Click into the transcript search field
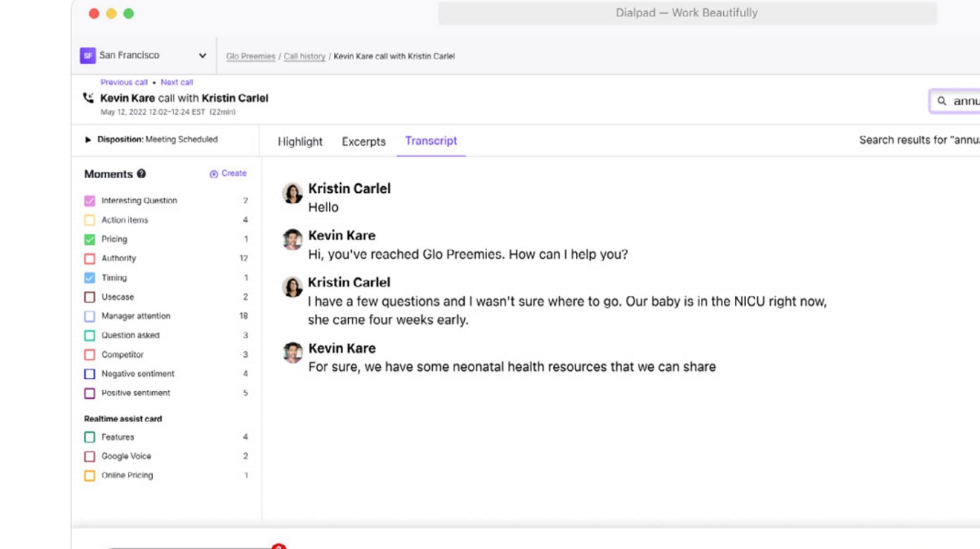Image resolution: width=980 pixels, height=549 pixels. coord(964,101)
